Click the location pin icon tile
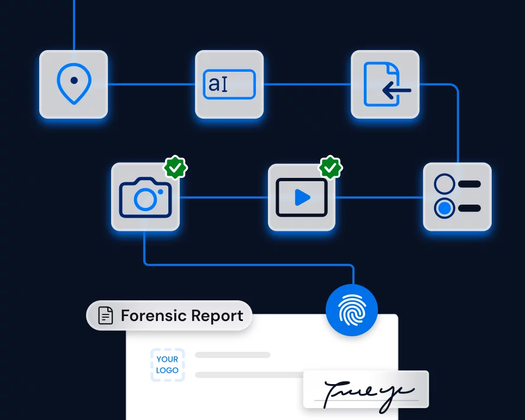This screenshot has height=420, width=525. [x=74, y=84]
